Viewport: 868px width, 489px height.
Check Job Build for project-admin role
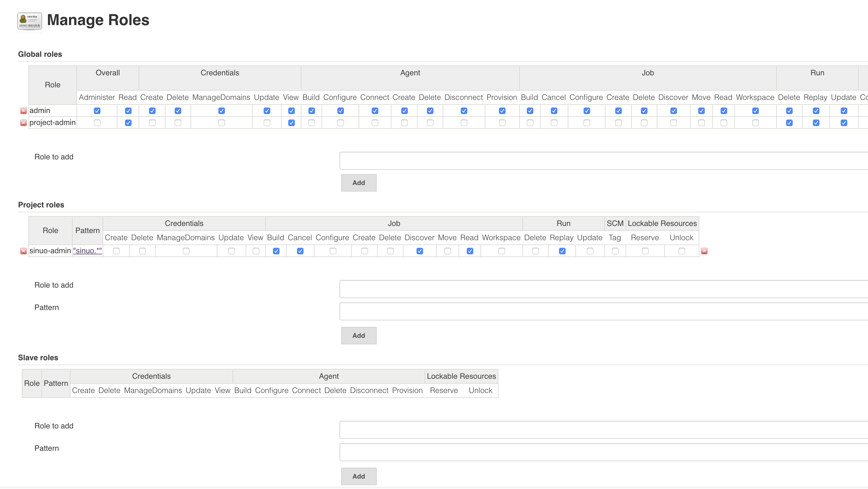click(530, 123)
